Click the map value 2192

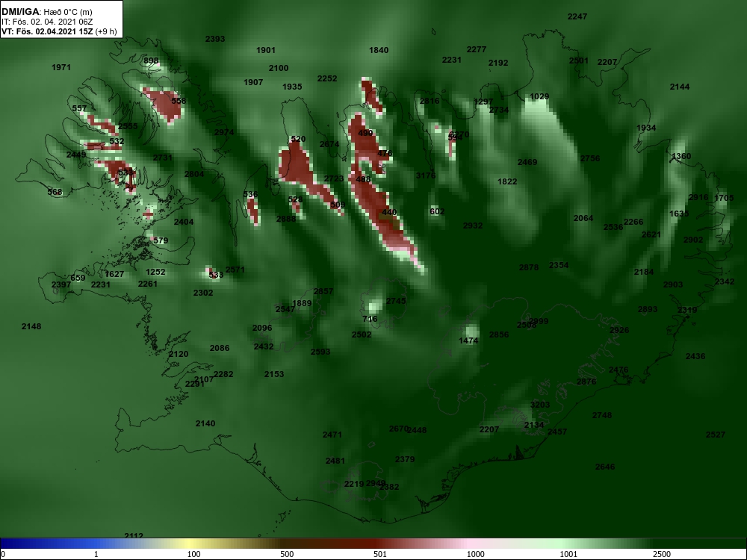pos(498,63)
